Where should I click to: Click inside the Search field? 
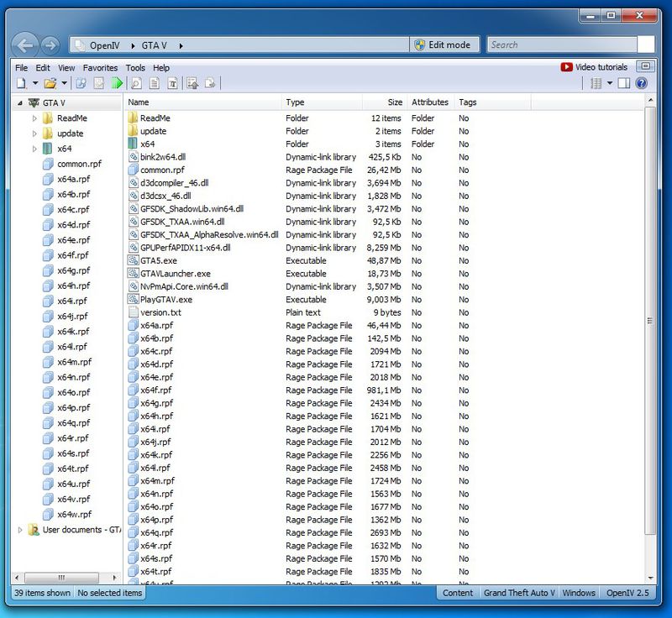[562, 45]
